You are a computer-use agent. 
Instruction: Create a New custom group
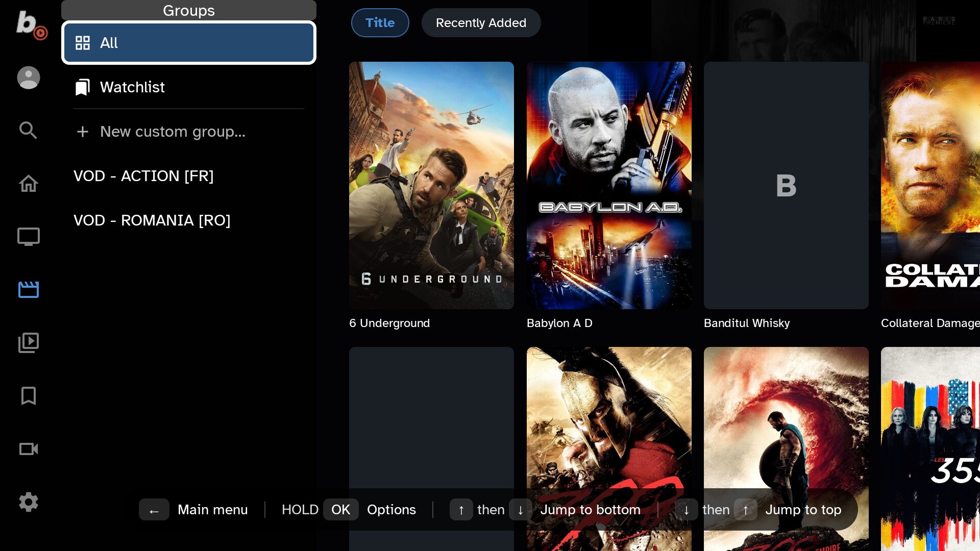pyautogui.click(x=189, y=132)
